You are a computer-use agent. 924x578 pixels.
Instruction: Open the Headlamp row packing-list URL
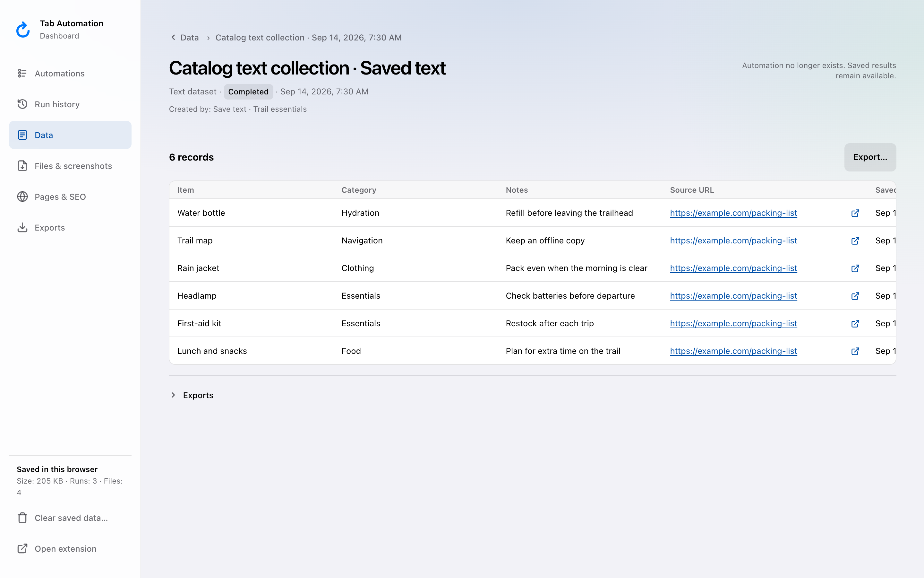pyautogui.click(x=733, y=296)
